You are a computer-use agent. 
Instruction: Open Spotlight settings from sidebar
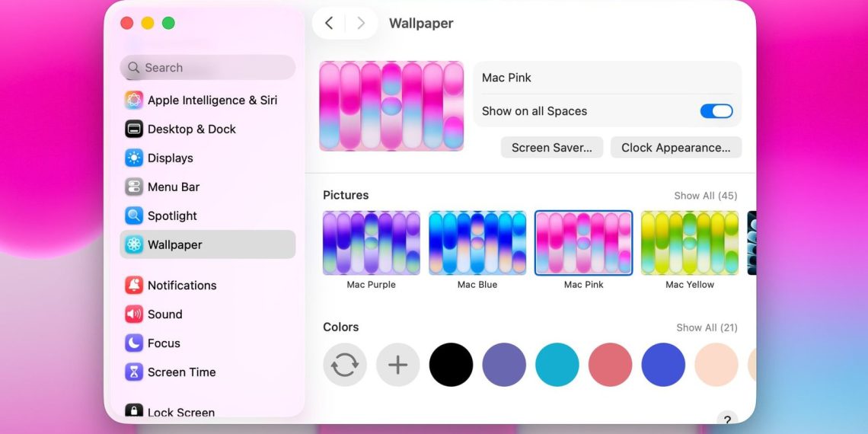click(x=172, y=216)
